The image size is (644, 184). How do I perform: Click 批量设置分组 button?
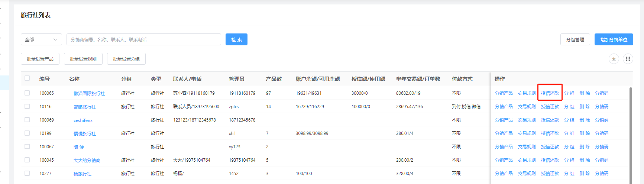(126, 59)
